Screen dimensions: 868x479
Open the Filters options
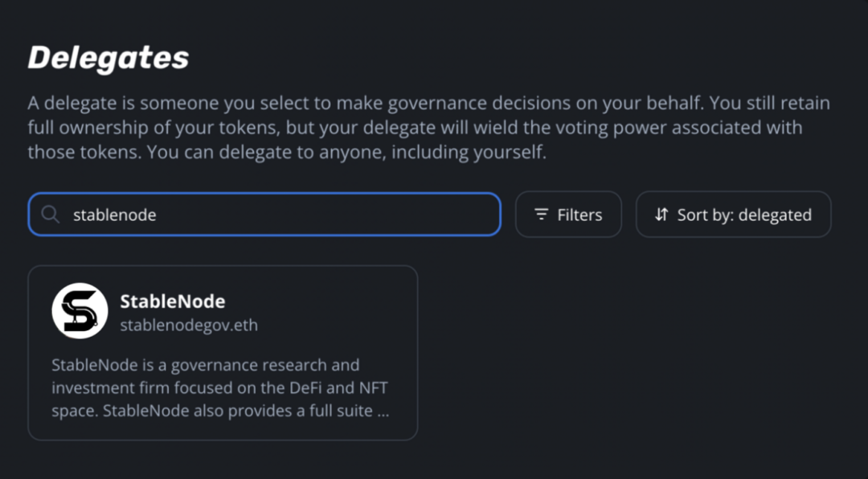pyautogui.click(x=568, y=215)
